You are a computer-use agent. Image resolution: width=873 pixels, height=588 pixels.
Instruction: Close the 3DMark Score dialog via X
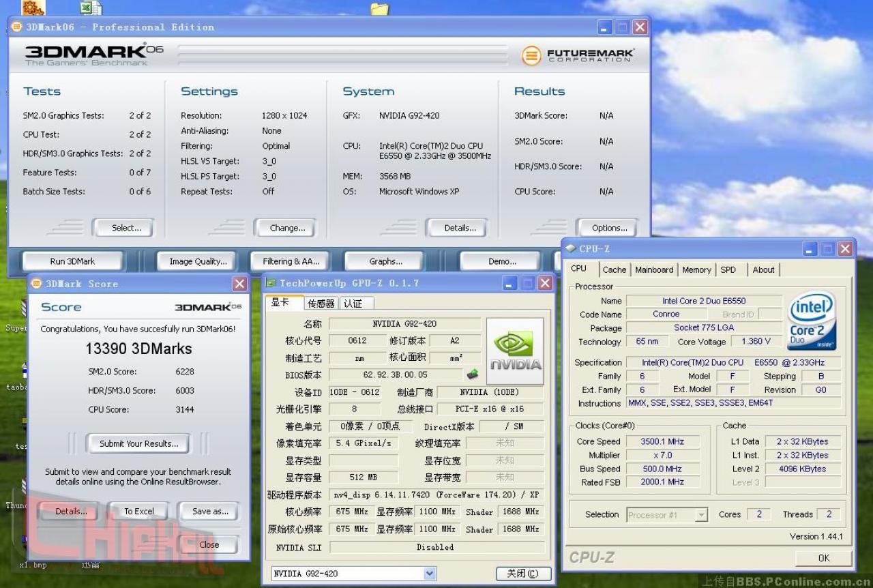click(x=239, y=284)
